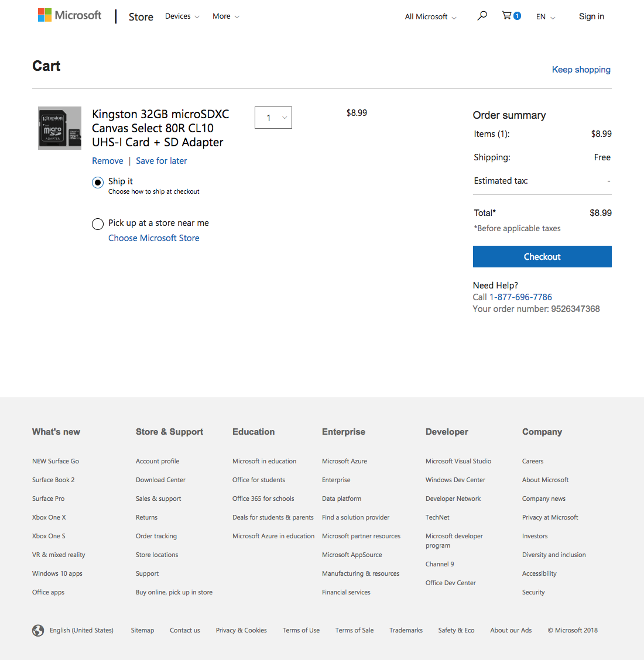Open the Devices dropdown
Screen dimensions: 644x660
pos(181,16)
